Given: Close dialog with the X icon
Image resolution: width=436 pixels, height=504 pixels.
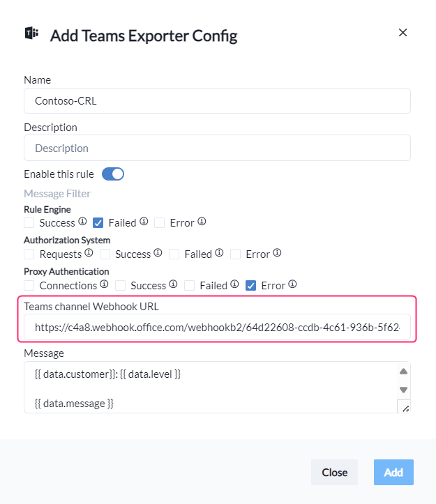Looking at the screenshot, I should (x=403, y=32).
